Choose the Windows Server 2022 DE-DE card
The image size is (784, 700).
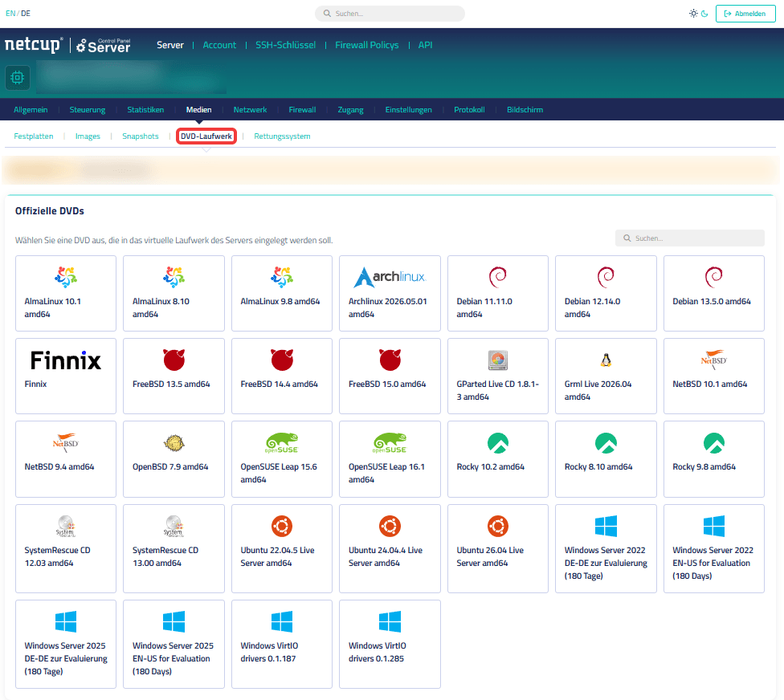pos(606,548)
